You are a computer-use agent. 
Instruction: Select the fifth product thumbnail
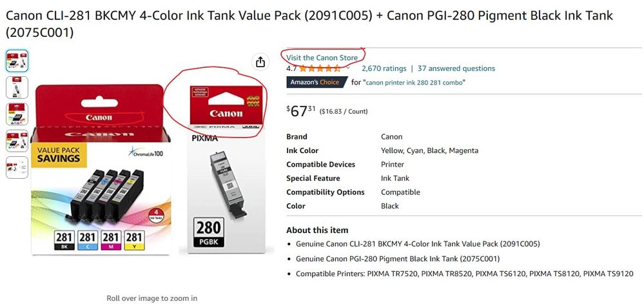click(x=17, y=167)
